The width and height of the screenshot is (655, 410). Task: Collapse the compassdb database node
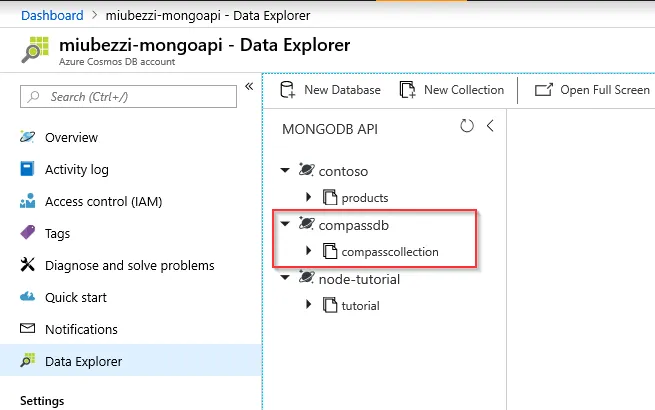[x=285, y=224]
